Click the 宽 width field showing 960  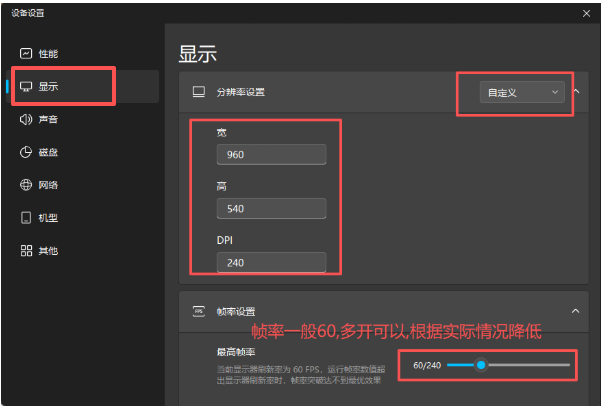pyautogui.click(x=270, y=155)
